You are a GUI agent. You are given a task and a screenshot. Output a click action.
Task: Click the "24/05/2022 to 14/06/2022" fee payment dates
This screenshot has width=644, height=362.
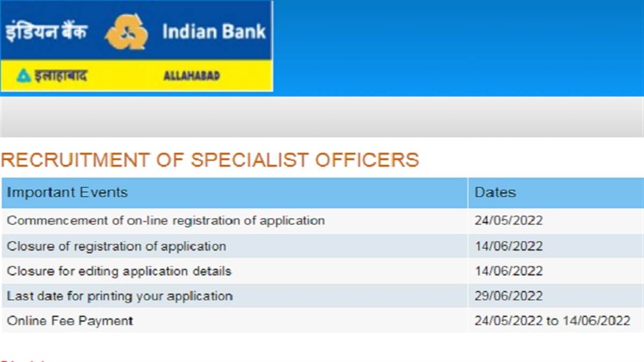pyautogui.click(x=552, y=321)
